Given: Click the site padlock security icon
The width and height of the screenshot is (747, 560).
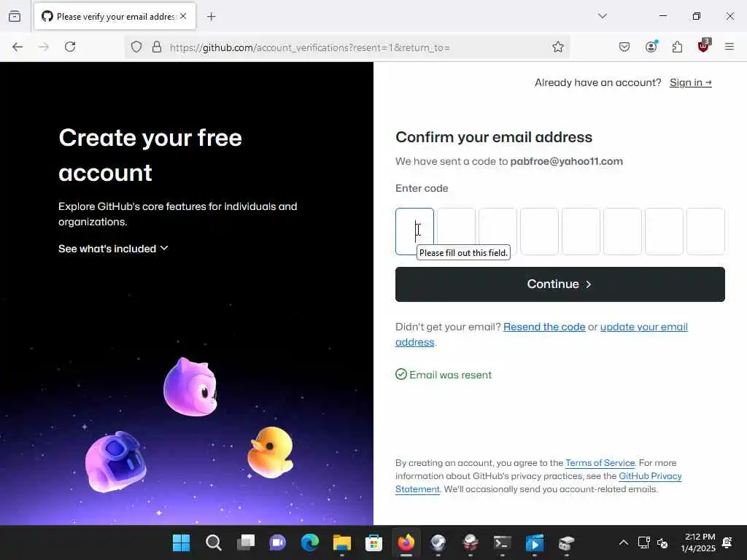Looking at the screenshot, I should 157,47.
